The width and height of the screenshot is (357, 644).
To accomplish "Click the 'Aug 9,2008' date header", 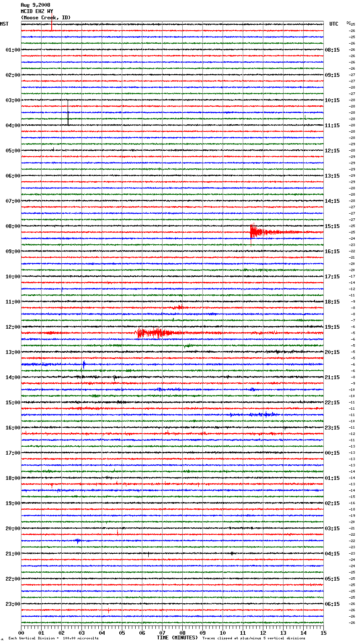I will (x=35, y=5).
